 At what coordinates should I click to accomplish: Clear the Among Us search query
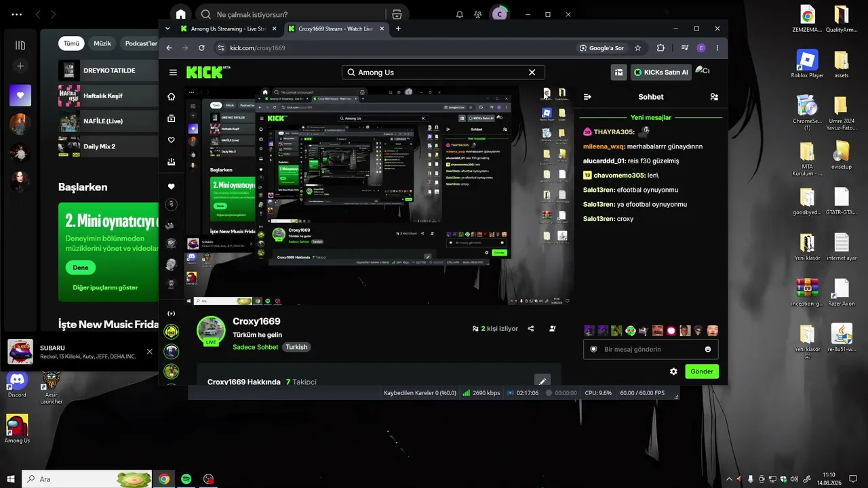532,73
